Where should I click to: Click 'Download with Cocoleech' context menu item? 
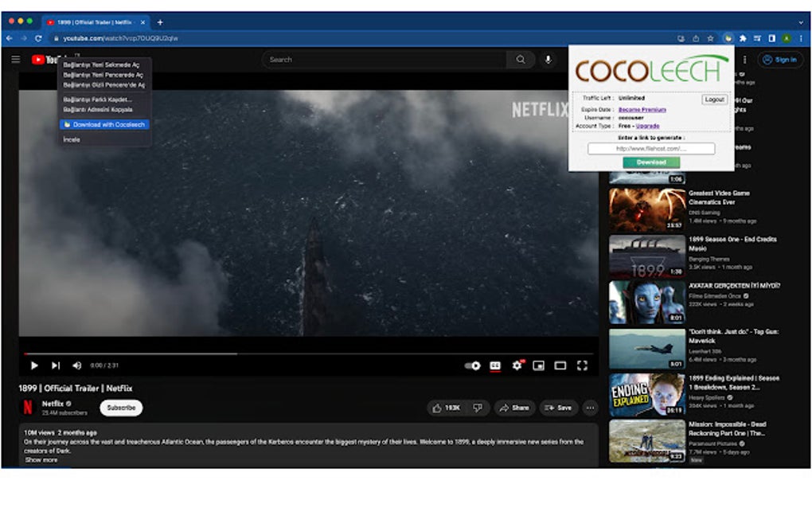[104, 124]
